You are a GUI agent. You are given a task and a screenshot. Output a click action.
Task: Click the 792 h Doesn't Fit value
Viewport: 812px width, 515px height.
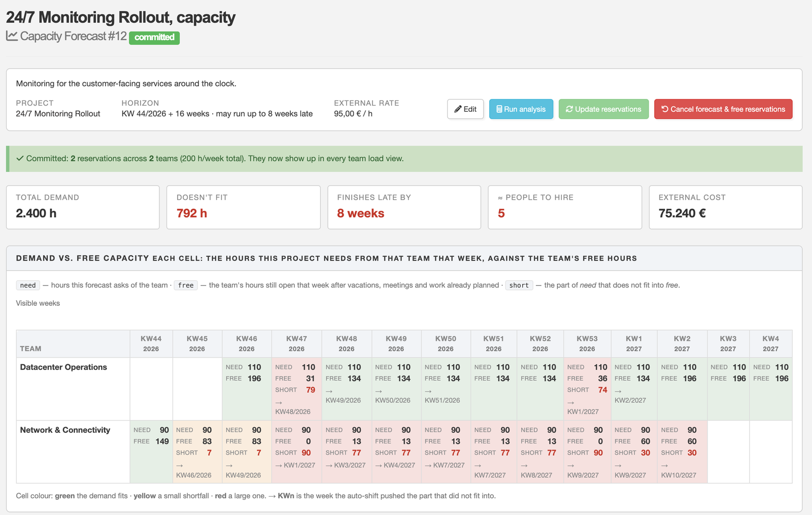192,213
